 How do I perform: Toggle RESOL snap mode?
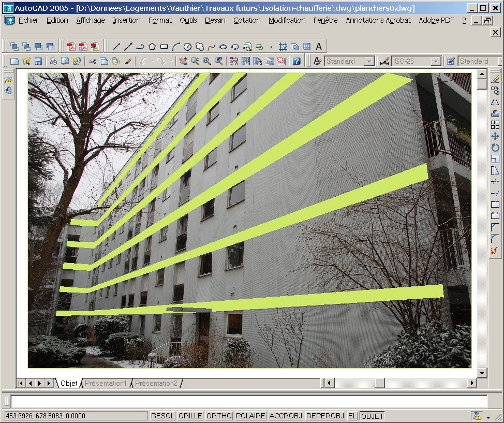[x=162, y=416]
